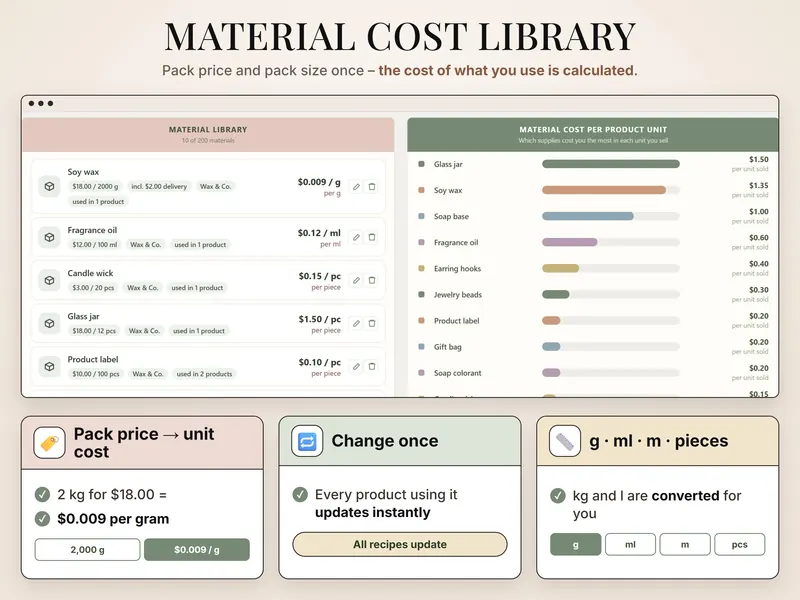Viewport: 800px width, 600px height.
Task: Click the 'incl. $2.00 delivery' tag
Action: [159, 187]
